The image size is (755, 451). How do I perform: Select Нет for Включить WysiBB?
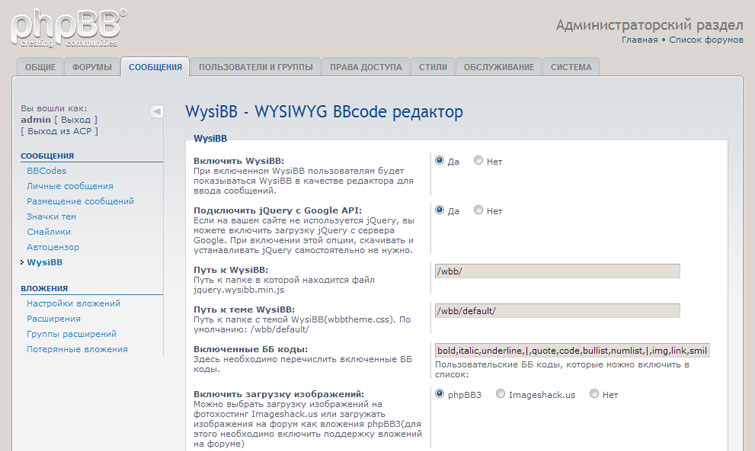[478, 160]
